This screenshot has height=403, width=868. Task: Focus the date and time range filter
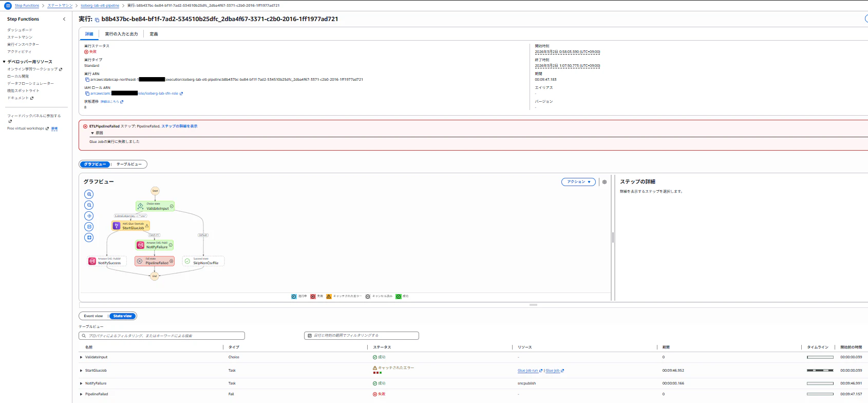pyautogui.click(x=362, y=336)
